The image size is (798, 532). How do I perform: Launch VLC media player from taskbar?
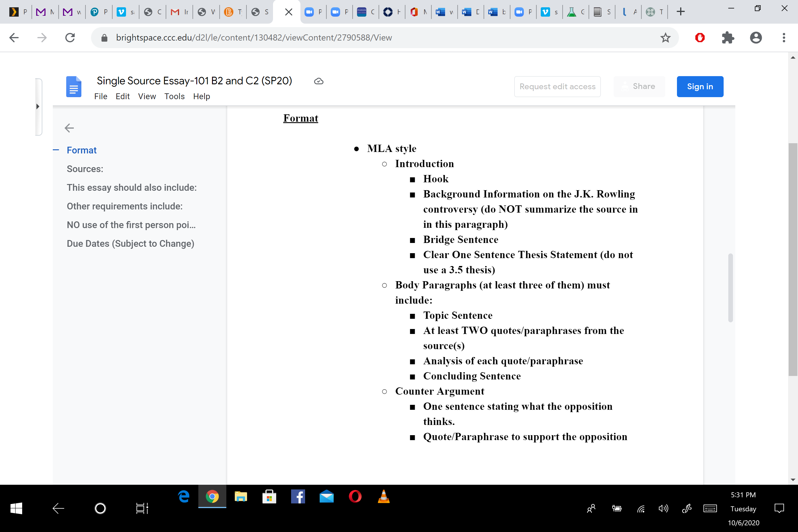point(383,497)
